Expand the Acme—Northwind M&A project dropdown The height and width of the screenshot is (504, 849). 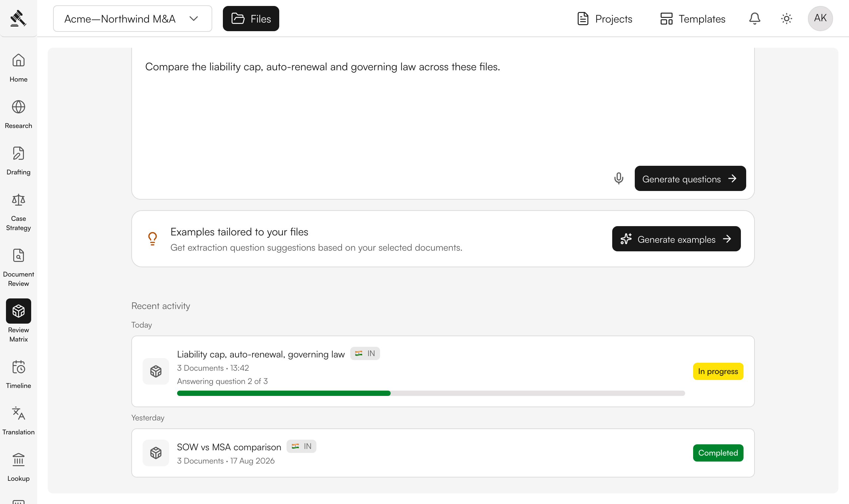pyautogui.click(x=132, y=19)
